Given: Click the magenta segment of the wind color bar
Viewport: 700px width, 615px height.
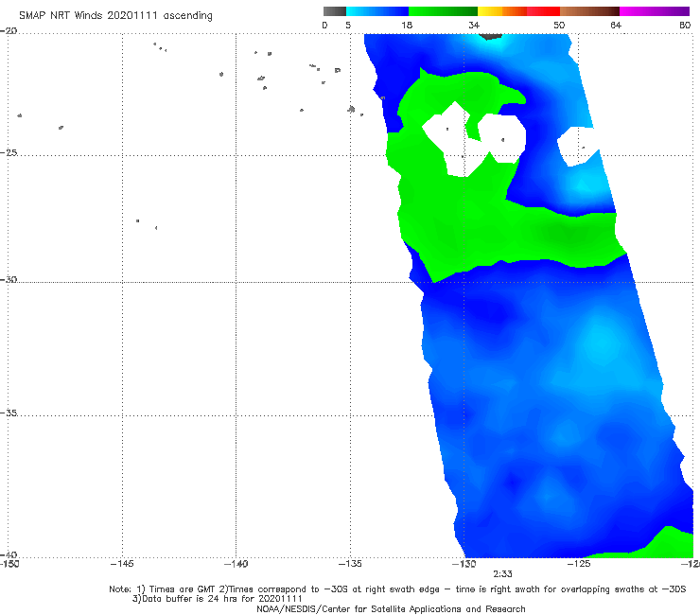Looking at the screenshot, I should click(655, 11).
